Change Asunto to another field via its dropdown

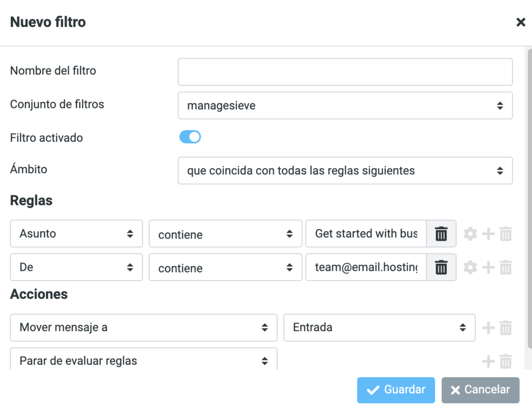(x=76, y=234)
